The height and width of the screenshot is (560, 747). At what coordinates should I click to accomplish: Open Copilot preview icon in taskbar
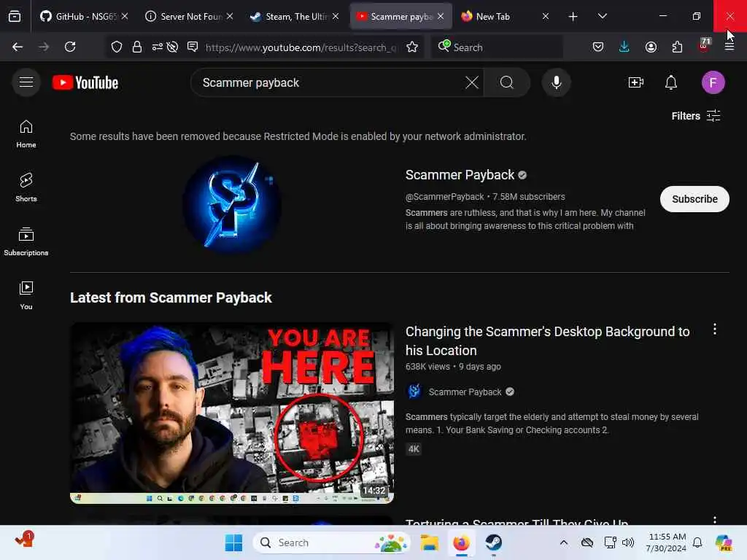tap(724, 542)
